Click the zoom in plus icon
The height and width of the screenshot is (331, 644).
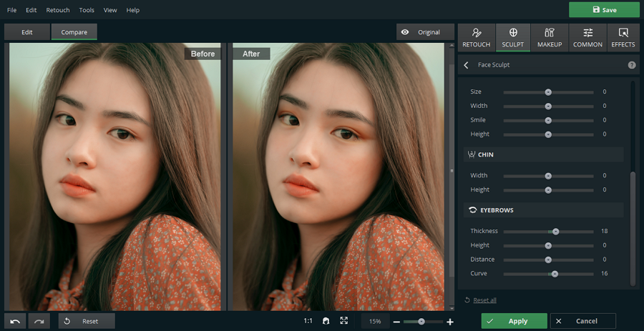click(x=450, y=322)
